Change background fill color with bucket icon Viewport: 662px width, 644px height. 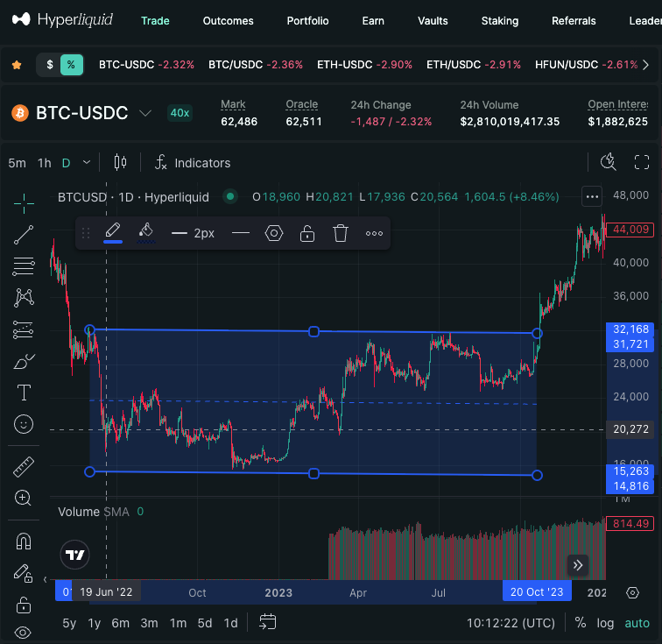click(146, 233)
